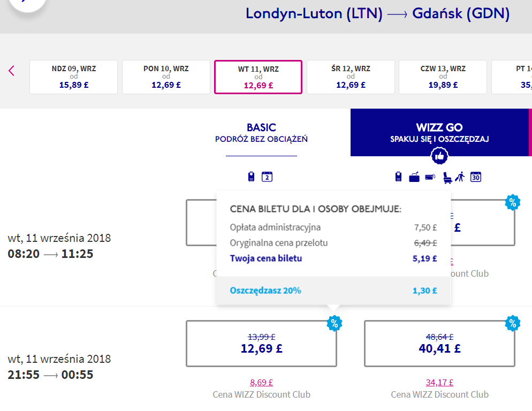This screenshot has height=411, width=532.
Task: Click the percent badge on 12,69 £ fare
Action: (335, 323)
